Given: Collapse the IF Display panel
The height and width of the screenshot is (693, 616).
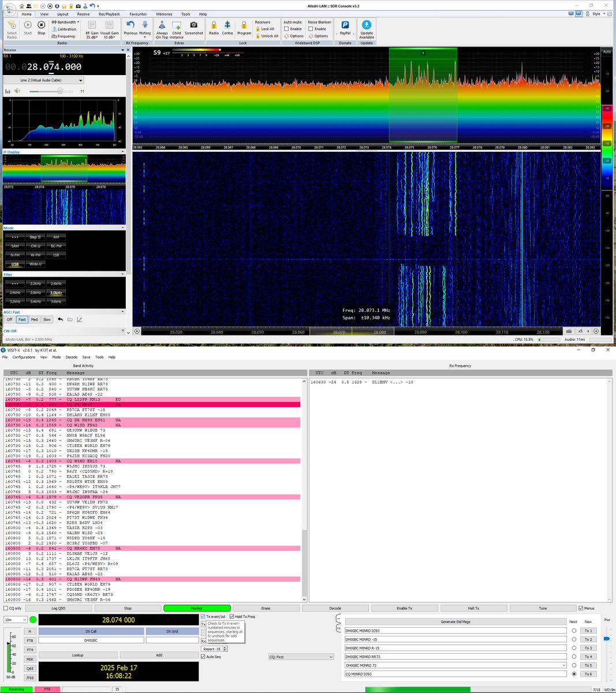Looking at the screenshot, I should point(122,152).
